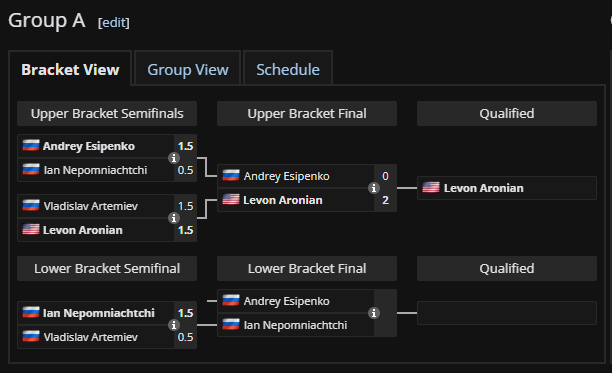Open match info for Artemiev vs Aronian semifinal
This screenshot has width=612, height=373.
pos(174,218)
